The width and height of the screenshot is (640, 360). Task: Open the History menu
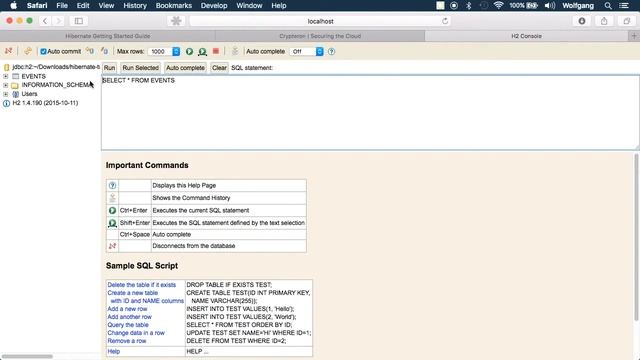(135, 6)
